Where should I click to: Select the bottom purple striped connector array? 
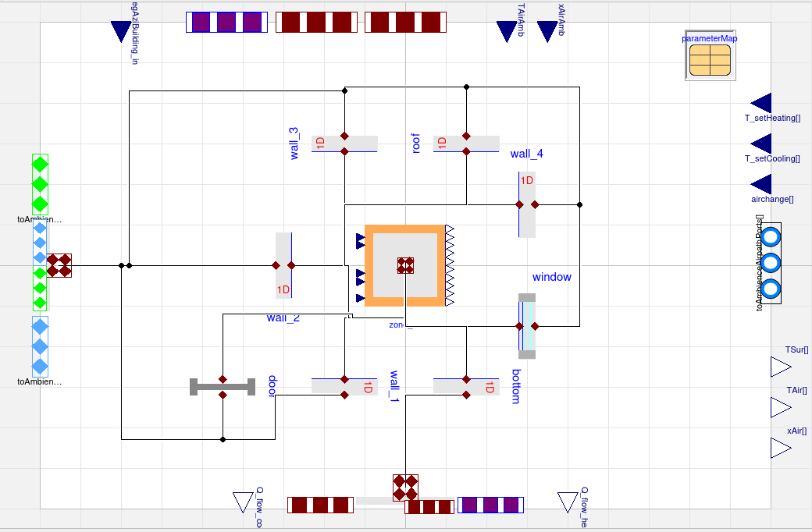click(490, 505)
